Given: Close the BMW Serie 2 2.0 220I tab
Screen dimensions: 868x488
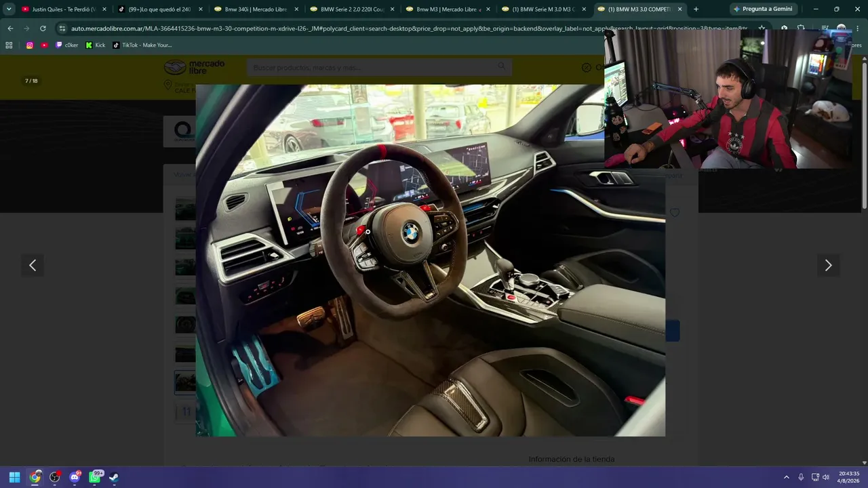Looking at the screenshot, I should 392,9.
